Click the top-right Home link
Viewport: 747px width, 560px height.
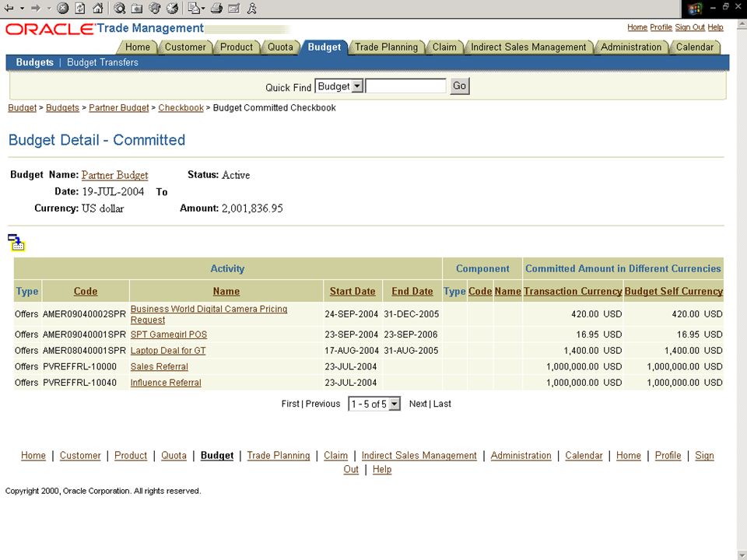pyautogui.click(x=637, y=27)
